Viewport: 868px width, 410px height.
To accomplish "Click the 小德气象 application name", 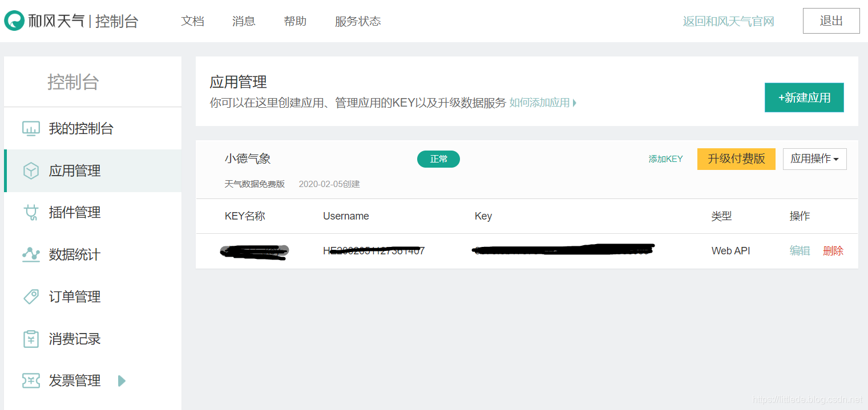I will click(x=248, y=159).
